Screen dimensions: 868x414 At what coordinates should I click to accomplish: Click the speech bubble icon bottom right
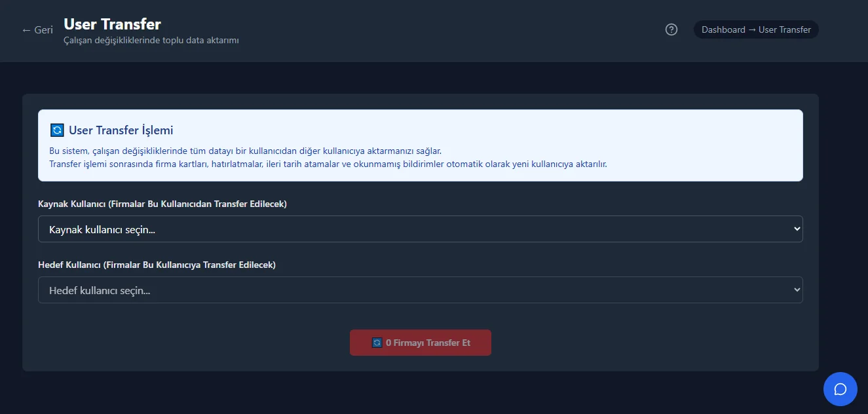tap(840, 388)
